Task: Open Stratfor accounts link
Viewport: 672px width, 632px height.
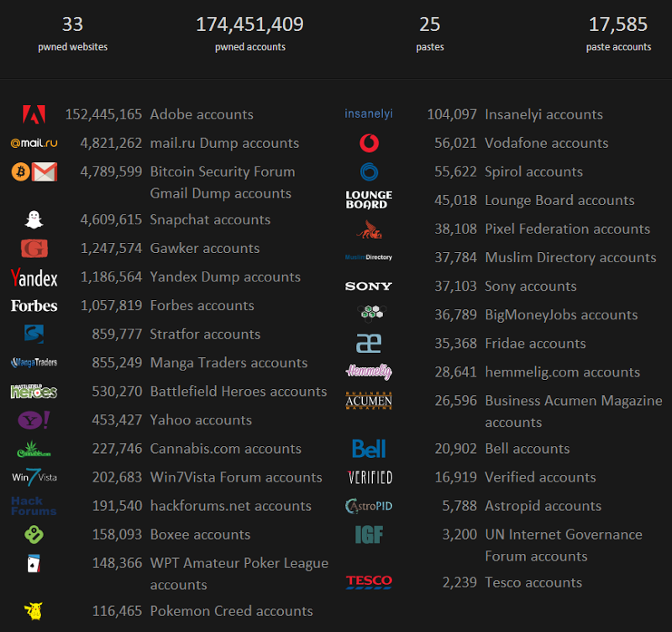Action: tap(205, 334)
